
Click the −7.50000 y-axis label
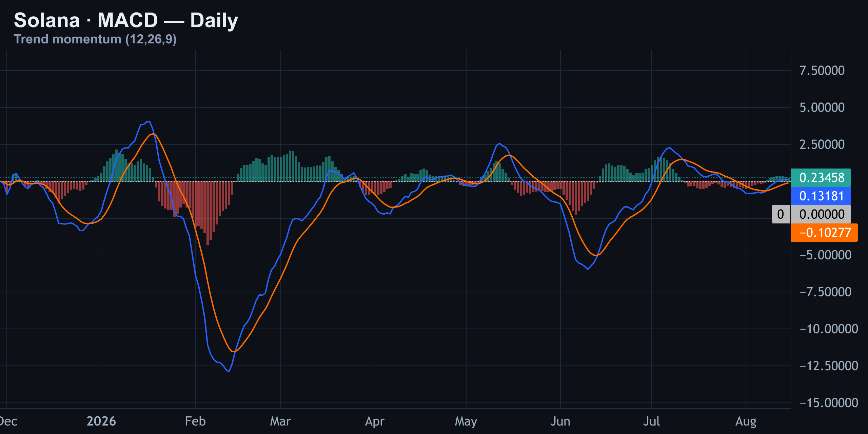(825, 292)
